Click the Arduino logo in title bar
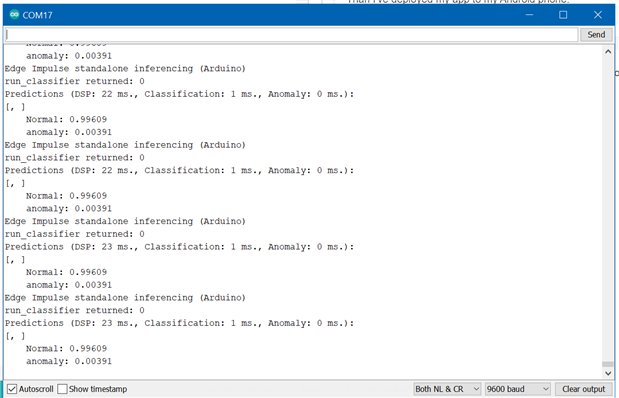 [x=14, y=15]
